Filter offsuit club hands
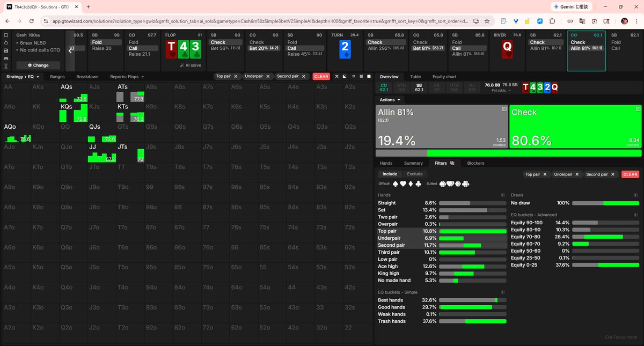The image size is (644, 346). point(419,183)
